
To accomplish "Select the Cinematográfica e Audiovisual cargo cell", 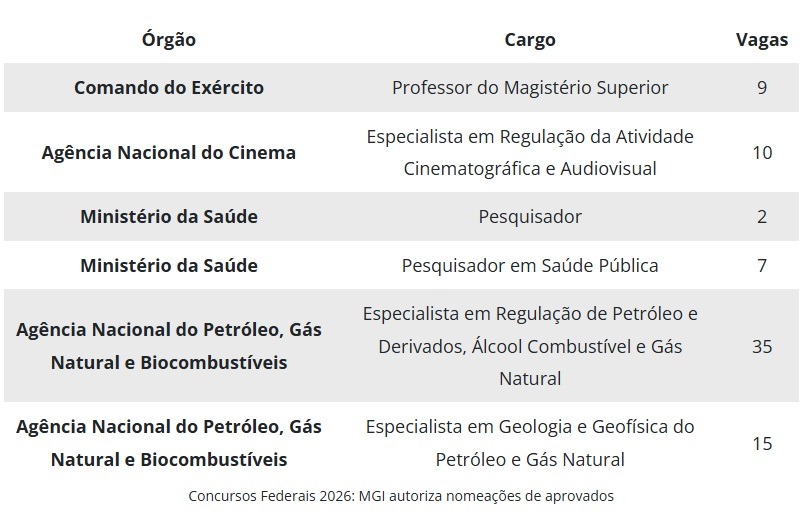I will point(530,152).
